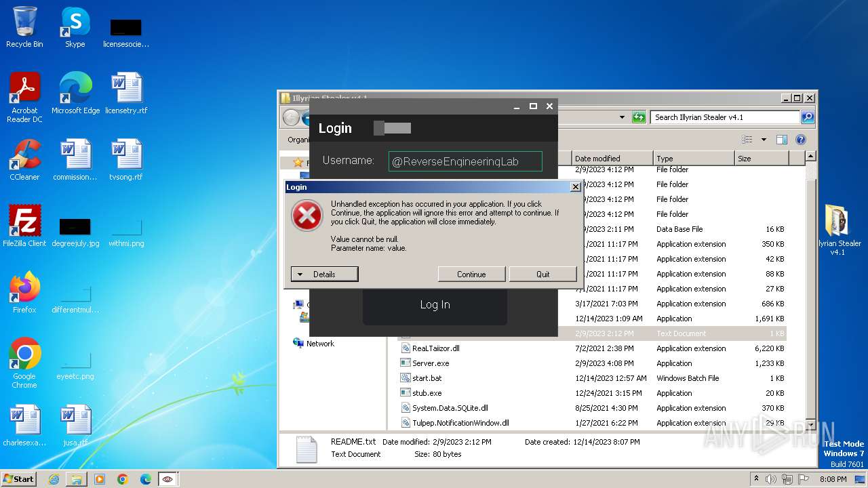Select degreejuly.jpg desktop file
The image size is (868, 488).
(75, 230)
